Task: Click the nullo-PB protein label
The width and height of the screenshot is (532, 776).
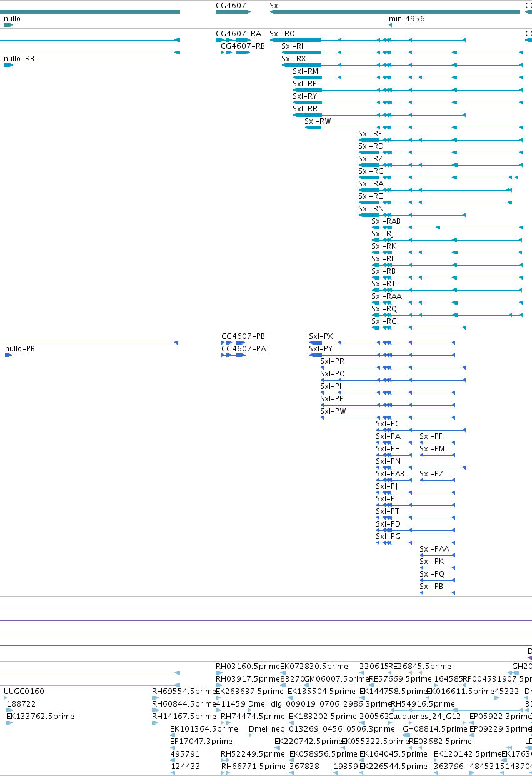Action: (20, 349)
